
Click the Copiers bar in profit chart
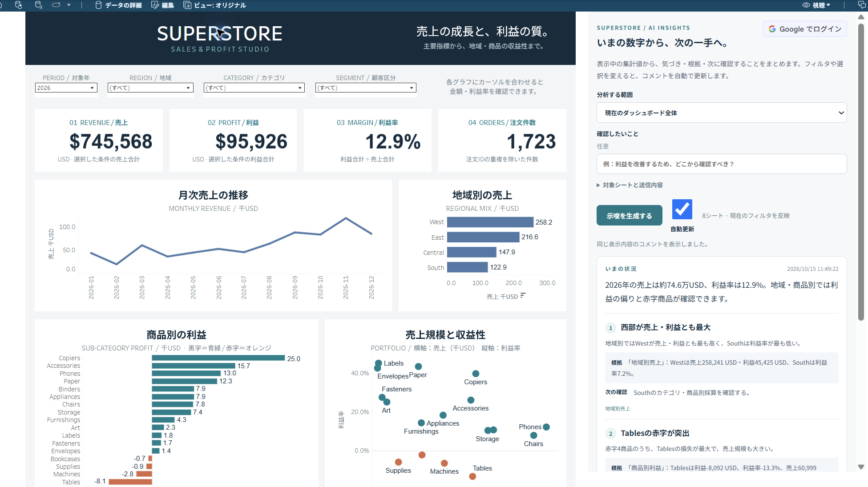[x=218, y=358]
